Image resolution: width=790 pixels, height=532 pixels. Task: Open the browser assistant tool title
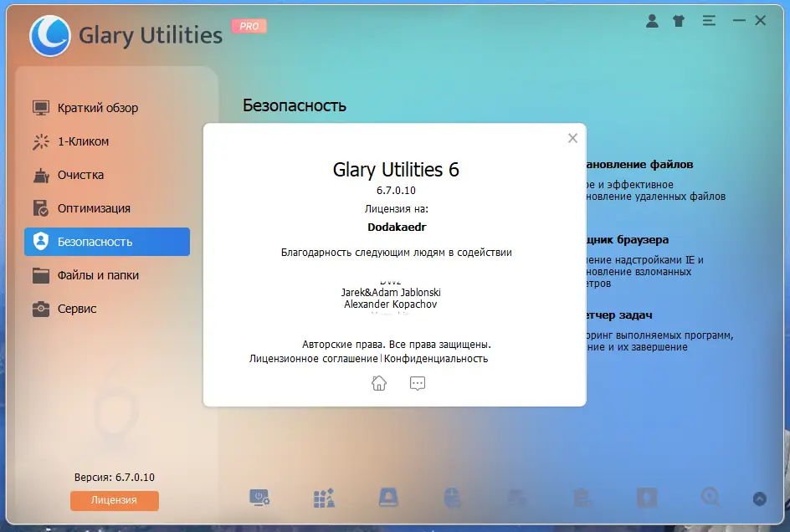(628, 240)
